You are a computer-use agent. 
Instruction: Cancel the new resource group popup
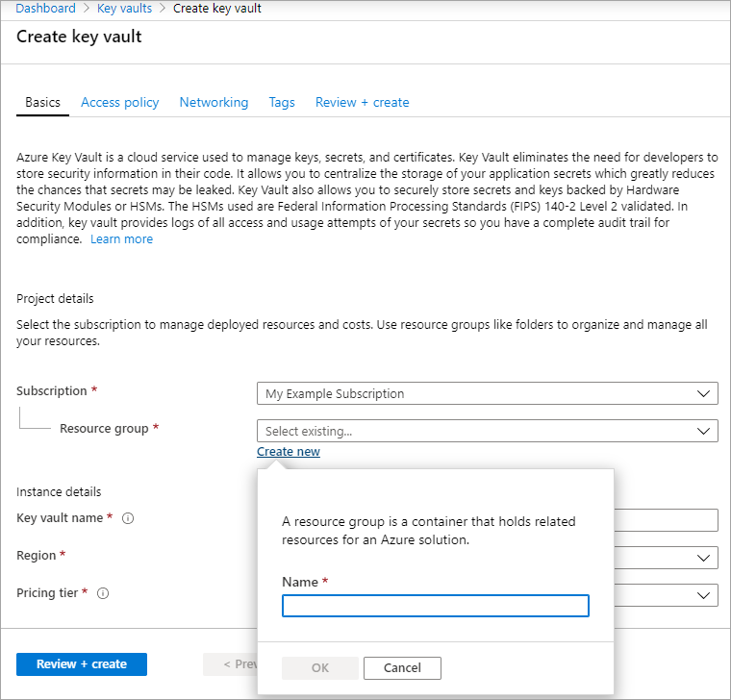[402, 668]
